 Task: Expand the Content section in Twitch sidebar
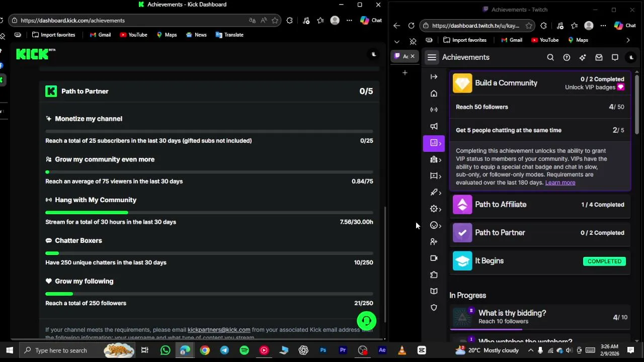click(436, 176)
